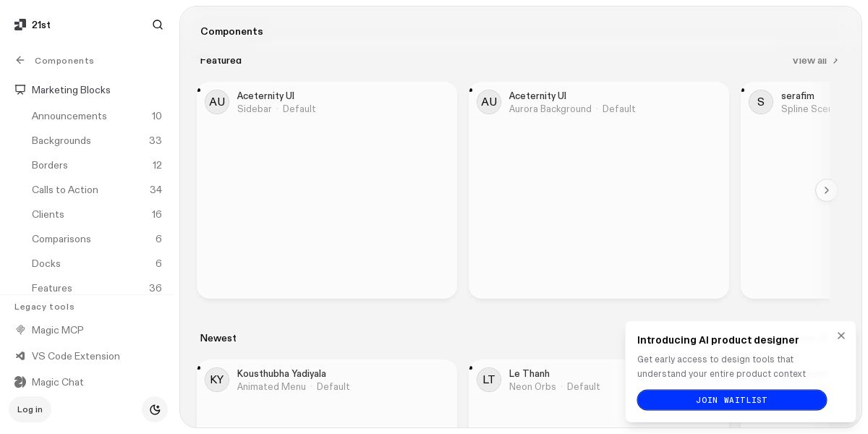Click Le Thanh's LT avatar
The image size is (868, 434).
click(x=489, y=380)
